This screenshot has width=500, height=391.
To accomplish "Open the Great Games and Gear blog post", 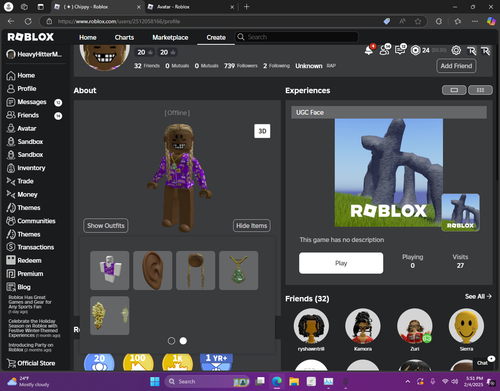I will click(30, 304).
